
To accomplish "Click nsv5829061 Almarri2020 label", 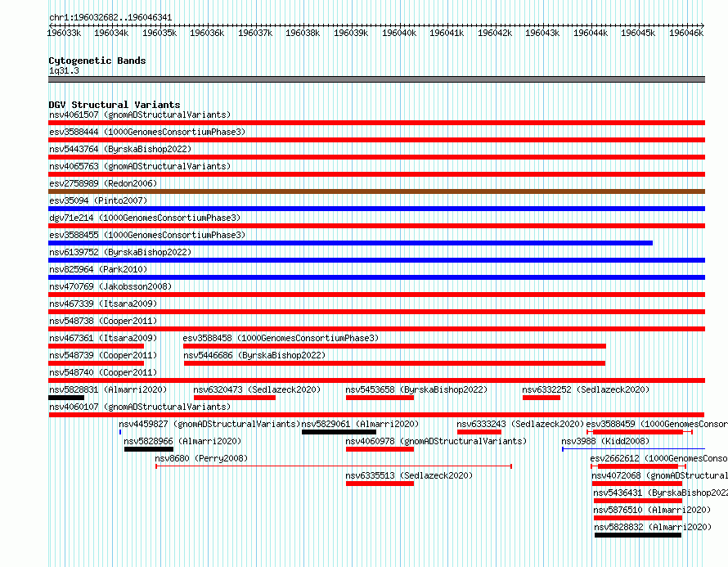I will pyautogui.click(x=360, y=424).
